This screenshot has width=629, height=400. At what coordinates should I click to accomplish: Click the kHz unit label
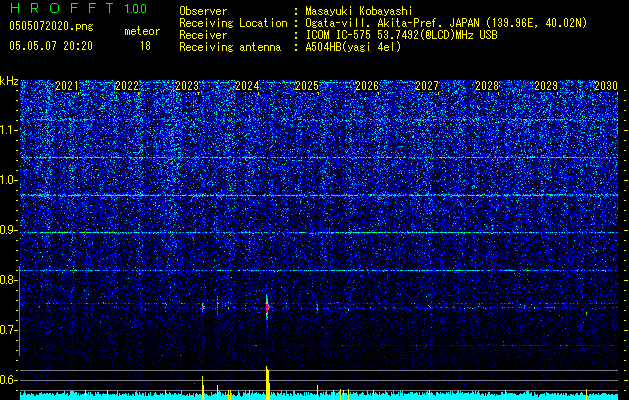(9, 81)
